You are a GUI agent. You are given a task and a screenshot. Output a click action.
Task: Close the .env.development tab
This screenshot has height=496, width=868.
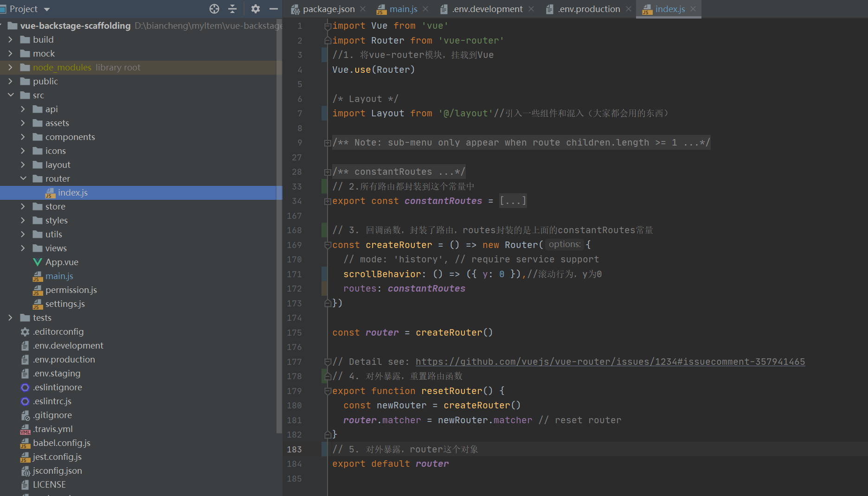pyautogui.click(x=531, y=9)
